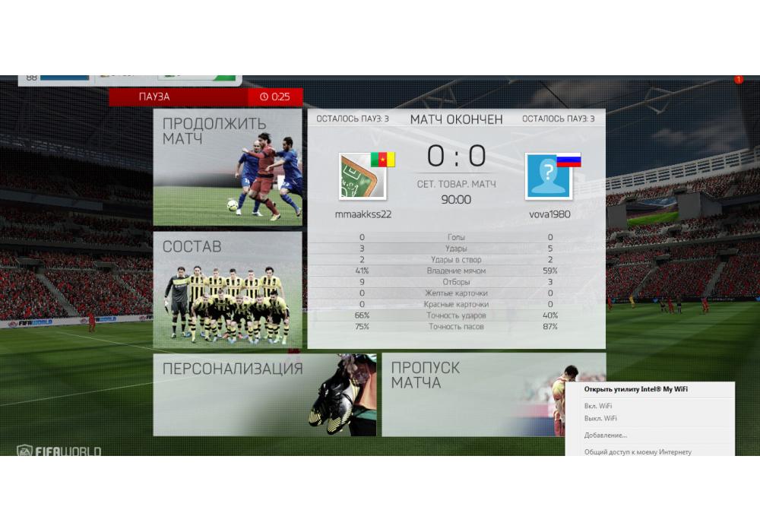
Task: Choose Открыть утилиту Intel My WiFi
Action: (x=635, y=389)
